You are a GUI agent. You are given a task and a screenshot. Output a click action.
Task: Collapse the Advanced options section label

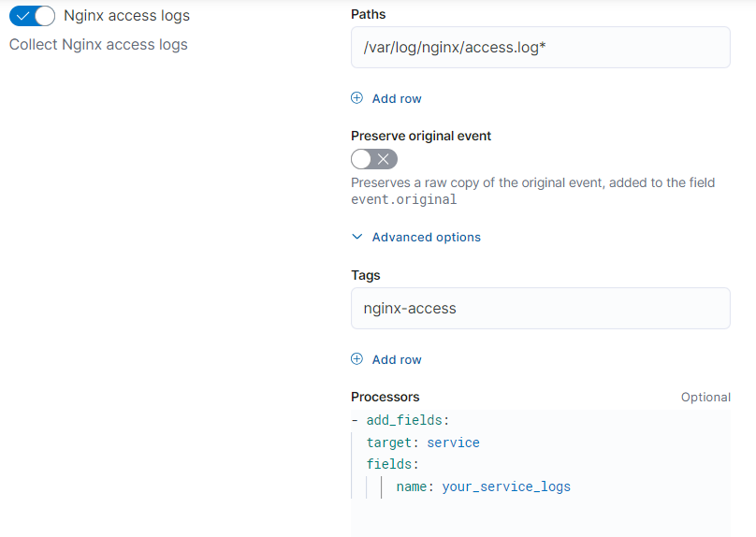click(x=426, y=238)
